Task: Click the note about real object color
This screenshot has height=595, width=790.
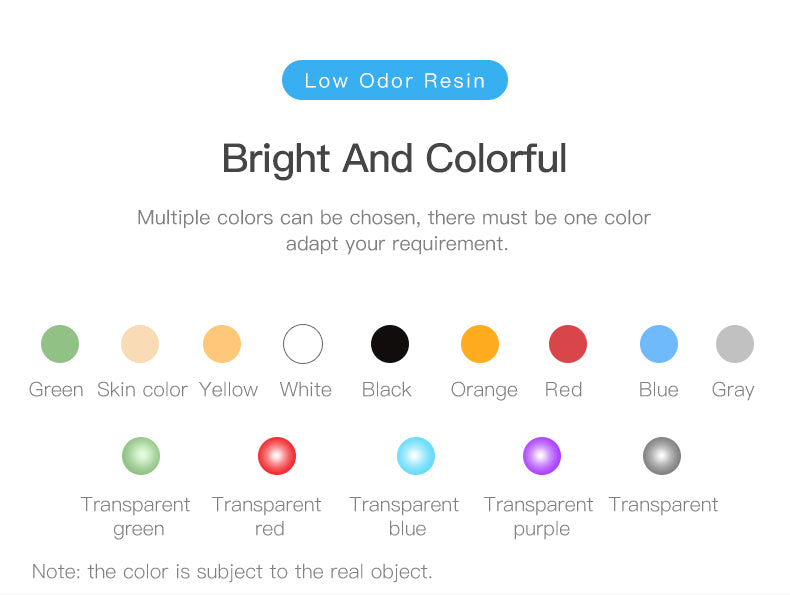Action: click(x=232, y=572)
